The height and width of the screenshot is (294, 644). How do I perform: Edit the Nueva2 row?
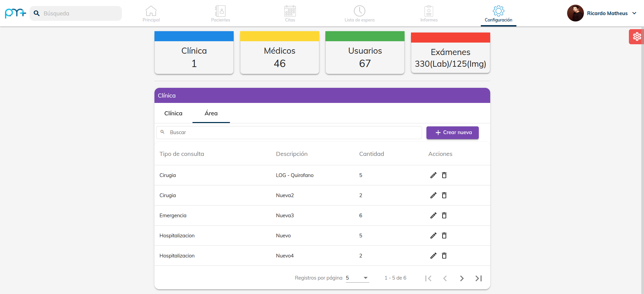click(433, 195)
